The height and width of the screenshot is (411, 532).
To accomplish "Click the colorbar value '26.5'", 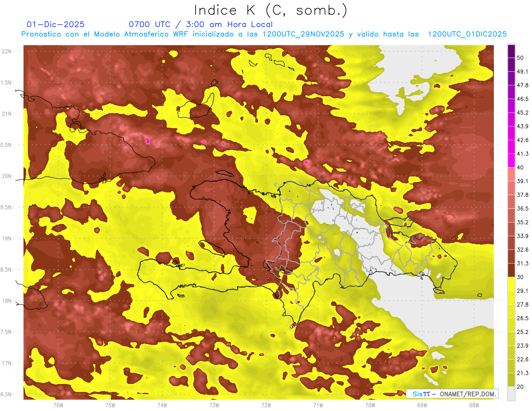I will [x=523, y=318].
